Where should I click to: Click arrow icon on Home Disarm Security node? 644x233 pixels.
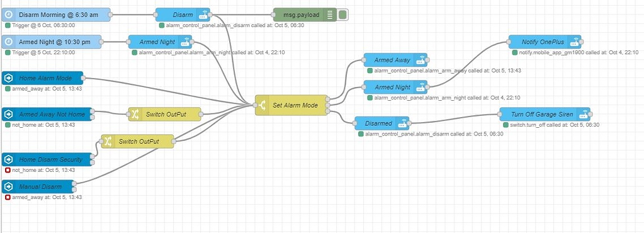click(8, 159)
